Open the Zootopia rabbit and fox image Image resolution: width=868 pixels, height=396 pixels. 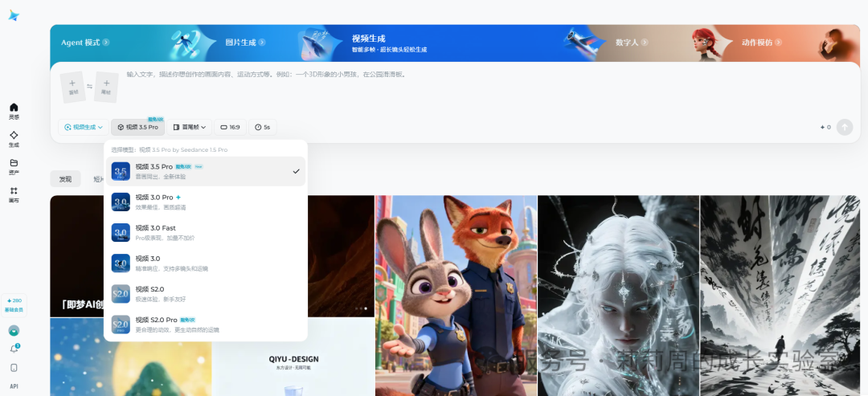tap(457, 296)
